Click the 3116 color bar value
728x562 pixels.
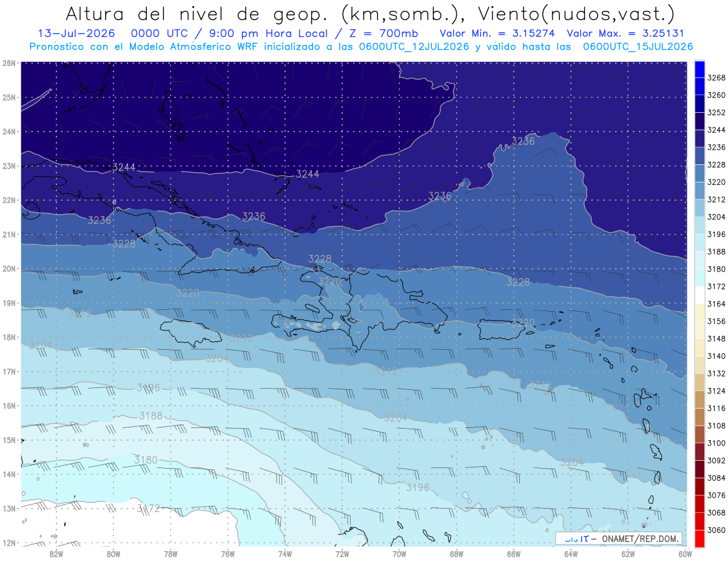716,409
